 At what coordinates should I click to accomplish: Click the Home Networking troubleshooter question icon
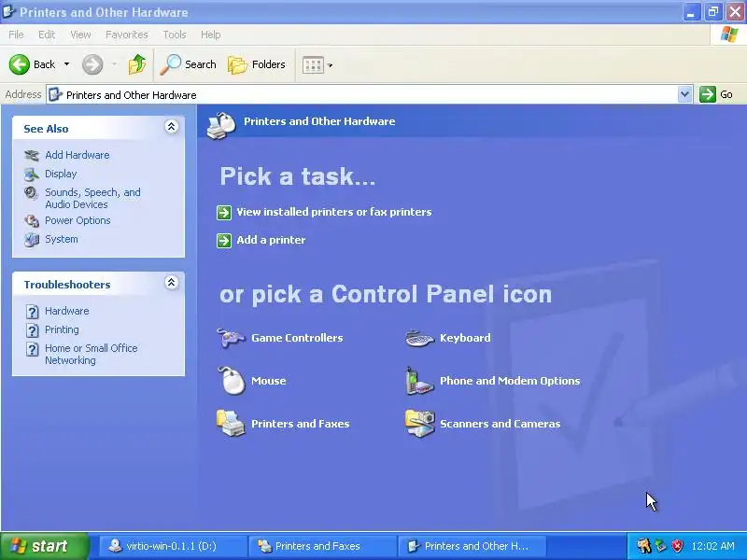coord(32,349)
